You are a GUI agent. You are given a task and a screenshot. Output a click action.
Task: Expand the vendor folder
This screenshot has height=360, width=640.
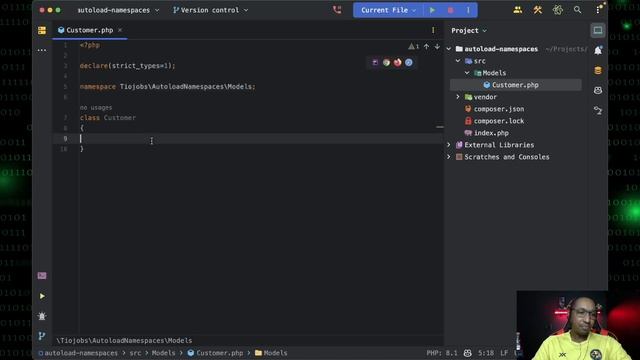click(x=458, y=97)
